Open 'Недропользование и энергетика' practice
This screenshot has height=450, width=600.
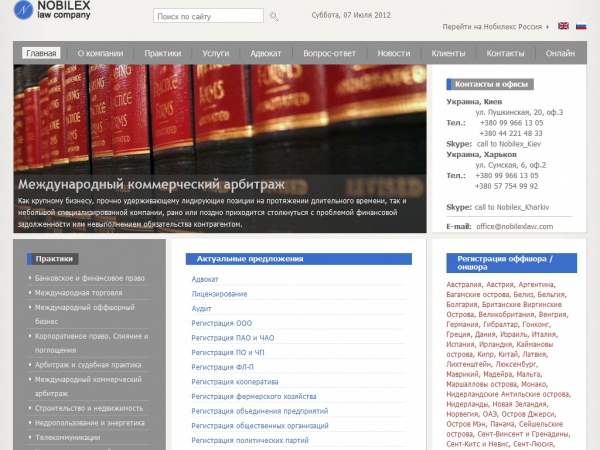click(90, 423)
